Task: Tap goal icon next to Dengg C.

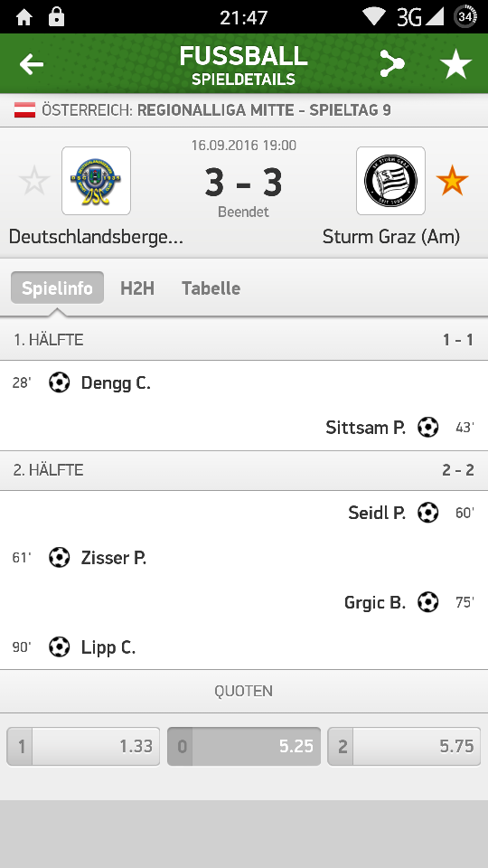Action: (60, 382)
